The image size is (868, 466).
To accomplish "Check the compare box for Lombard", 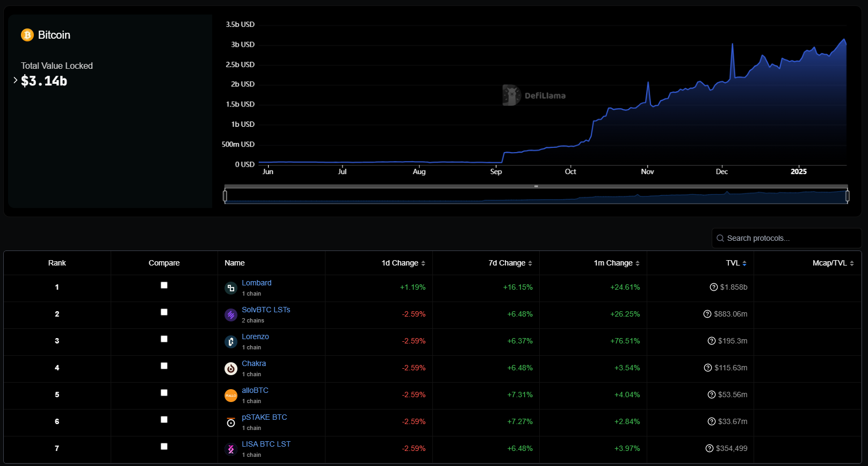I will click(x=164, y=285).
